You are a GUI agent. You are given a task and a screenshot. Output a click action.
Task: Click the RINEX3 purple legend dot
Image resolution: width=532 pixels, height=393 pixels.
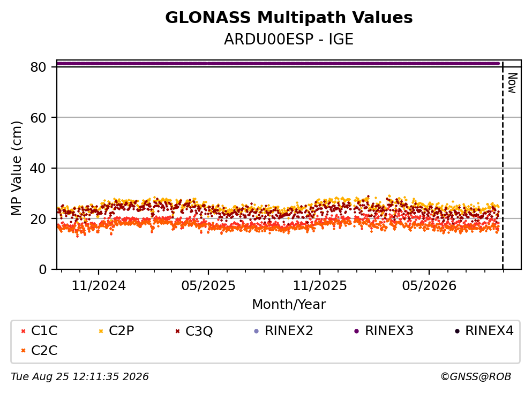pyautogui.click(x=357, y=331)
